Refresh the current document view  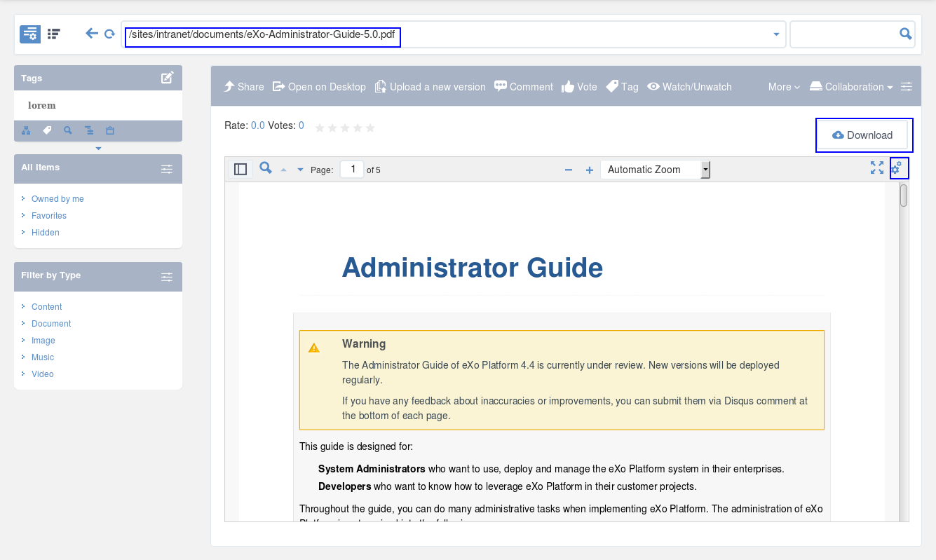click(x=109, y=34)
